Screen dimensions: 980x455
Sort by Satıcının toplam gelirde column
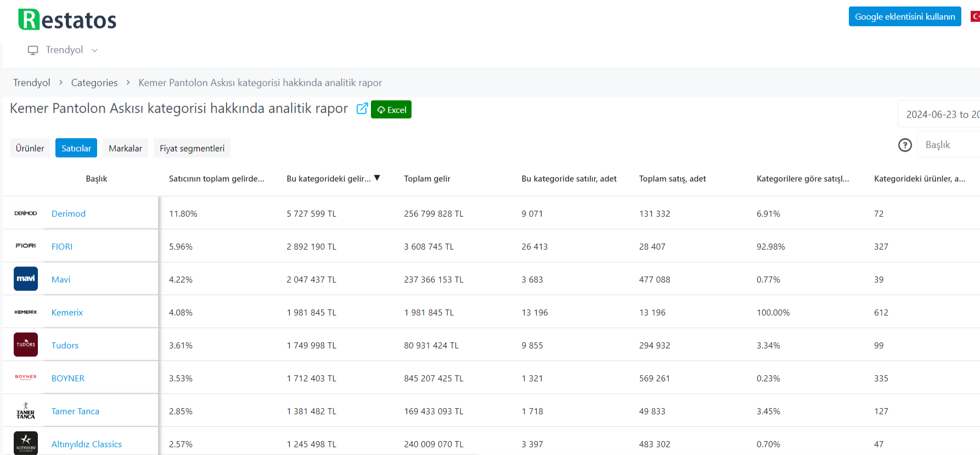[x=216, y=179]
